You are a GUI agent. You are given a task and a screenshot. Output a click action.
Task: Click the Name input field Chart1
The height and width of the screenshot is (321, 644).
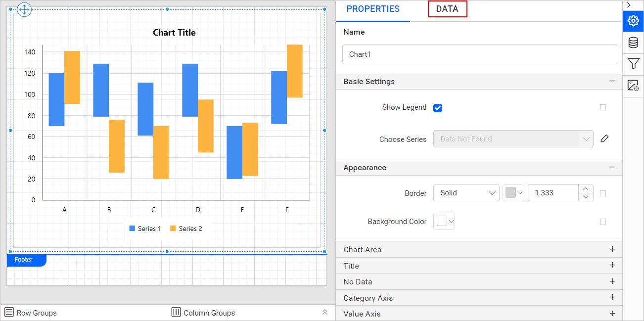[x=480, y=54]
